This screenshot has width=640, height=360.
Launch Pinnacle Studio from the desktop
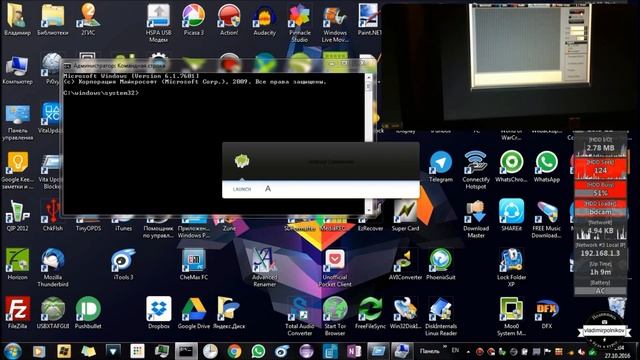[300, 22]
